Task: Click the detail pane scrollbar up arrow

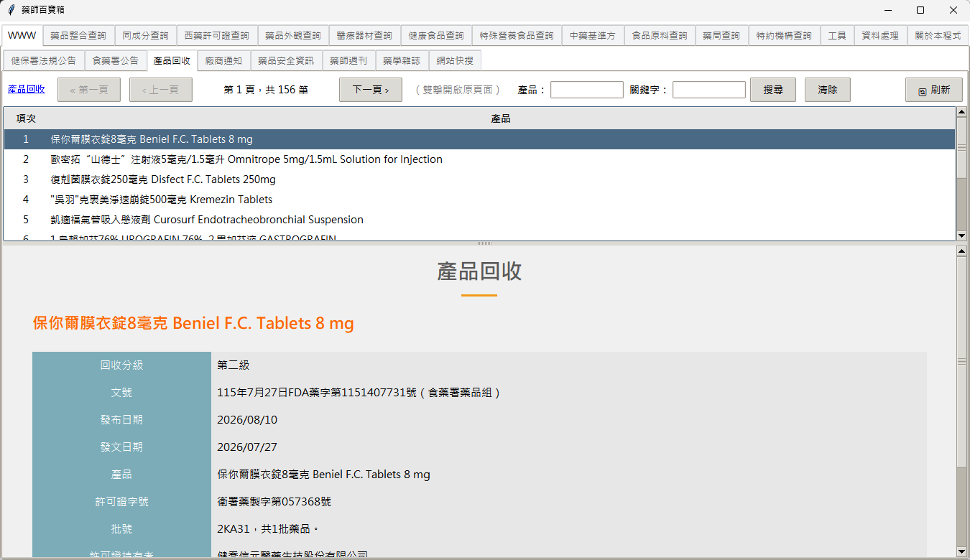Action: coord(961,251)
